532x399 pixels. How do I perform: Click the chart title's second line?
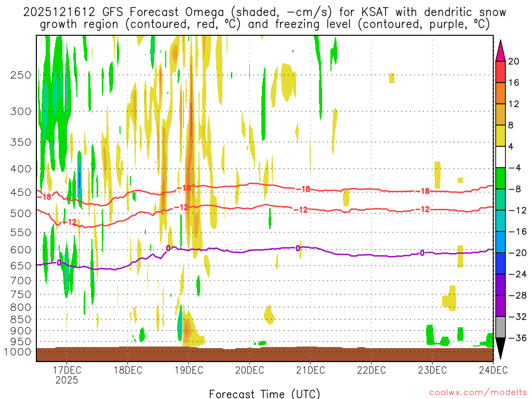pyautogui.click(x=264, y=24)
